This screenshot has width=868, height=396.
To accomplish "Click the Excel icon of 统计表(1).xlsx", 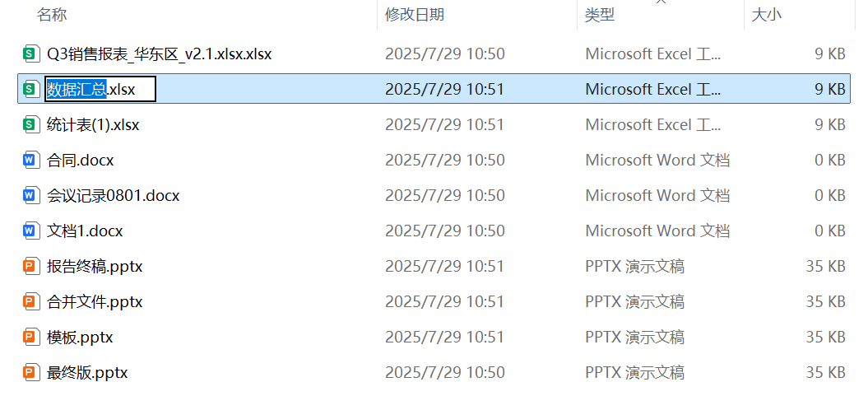I will pyautogui.click(x=31, y=125).
